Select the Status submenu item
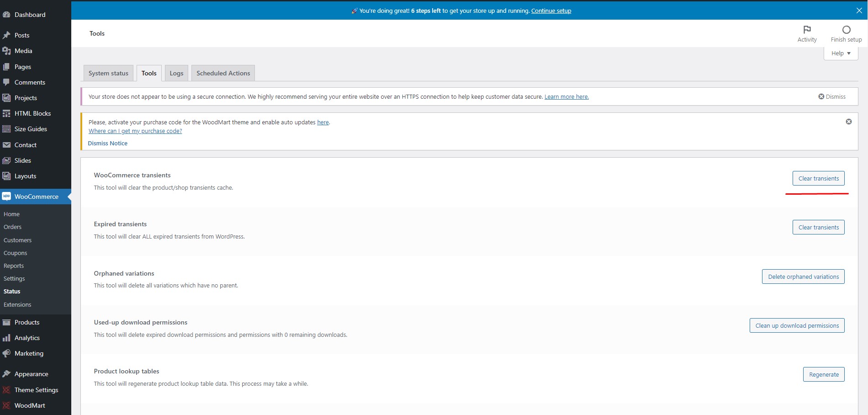The width and height of the screenshot is (868, 415). coord(12,291)
